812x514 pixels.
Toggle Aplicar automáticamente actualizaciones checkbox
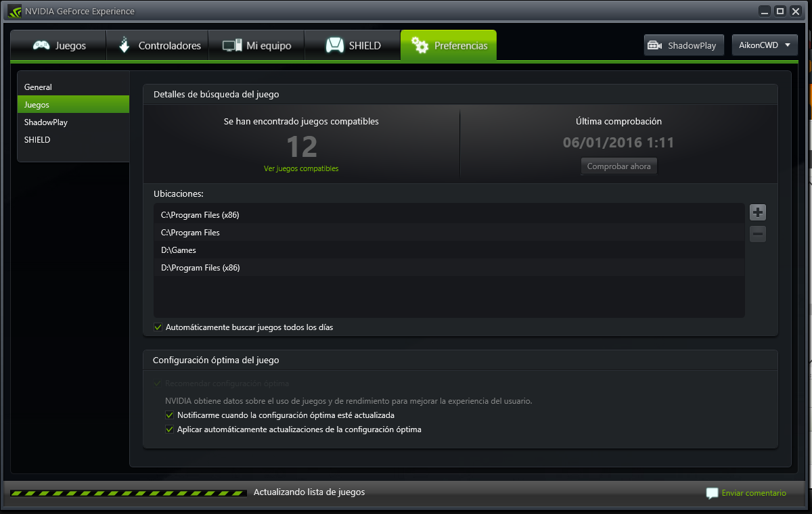170,429
